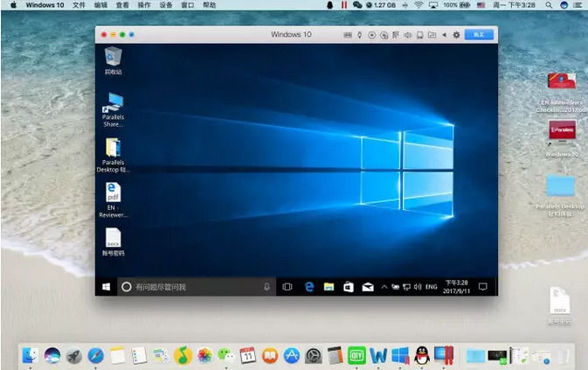
Task: Click the Windows network tray icon
Action: (x=407, y=287)
